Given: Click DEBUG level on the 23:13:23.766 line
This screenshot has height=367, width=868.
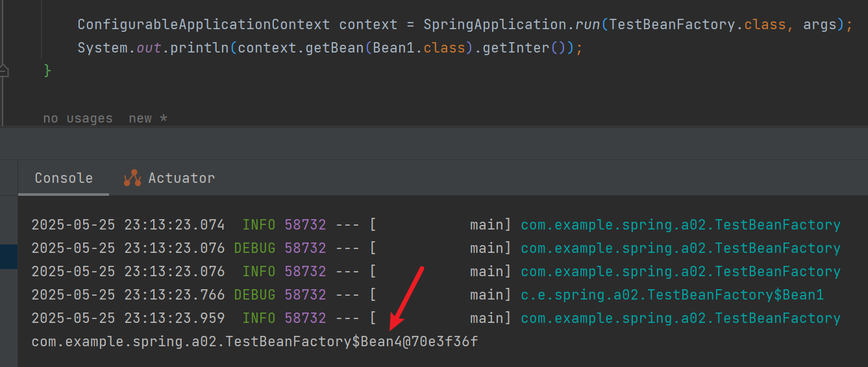Looking at the screenshot, I should (x=254, y=295).
